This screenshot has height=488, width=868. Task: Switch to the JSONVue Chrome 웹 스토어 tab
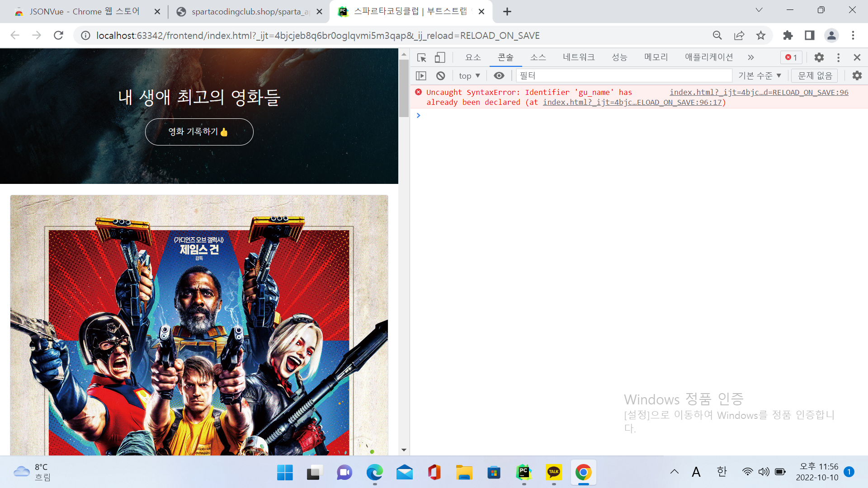(x=85, y=11)
